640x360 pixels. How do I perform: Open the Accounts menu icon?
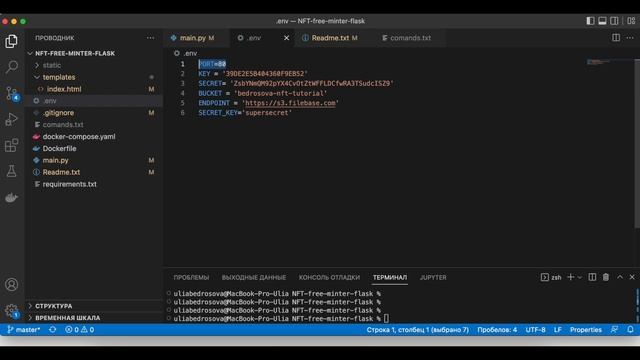coord(11,284)
